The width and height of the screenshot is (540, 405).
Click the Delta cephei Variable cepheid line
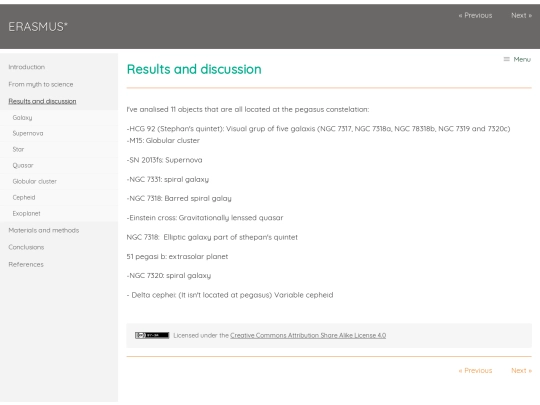tap(230, 295)
